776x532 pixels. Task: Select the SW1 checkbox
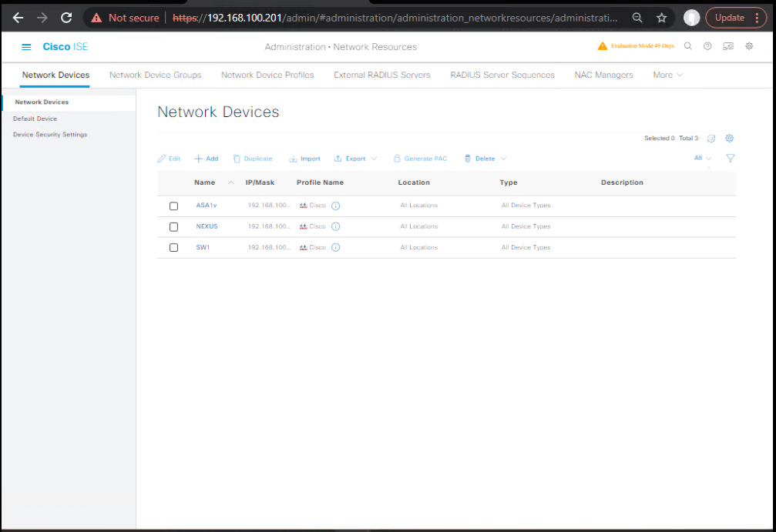(173, 247)
